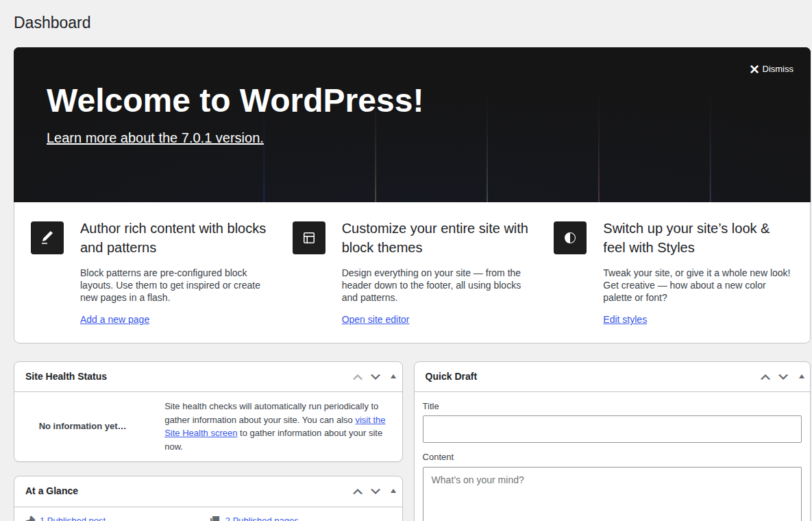Move the At a Glance widget down
812x521 pixels.
coord(376,491)
